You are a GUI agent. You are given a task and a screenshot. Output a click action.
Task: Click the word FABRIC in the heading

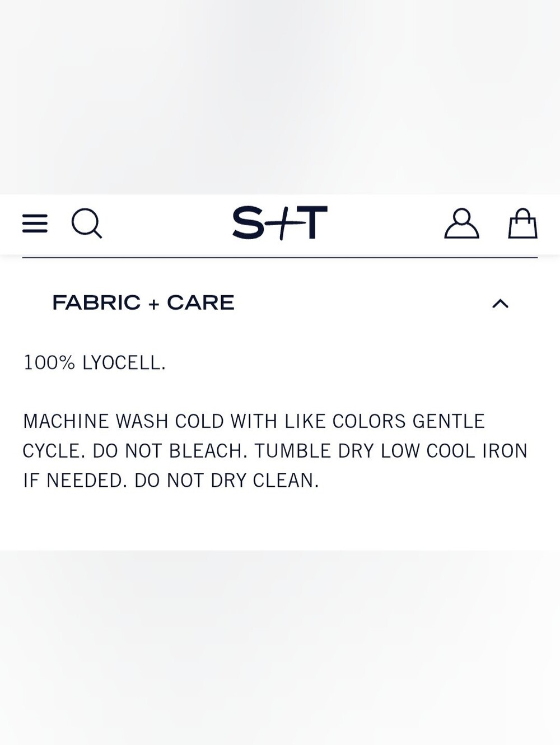point(96,303)
